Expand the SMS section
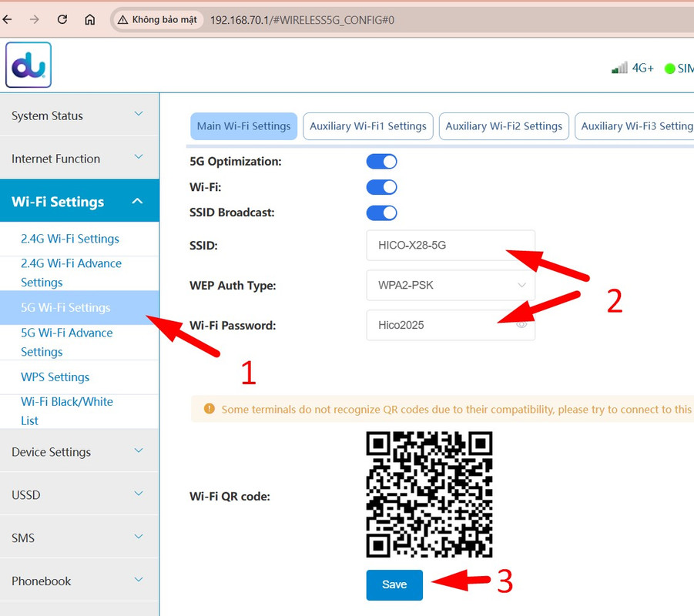The image size is (694, 616). click(x=79, y=537)
